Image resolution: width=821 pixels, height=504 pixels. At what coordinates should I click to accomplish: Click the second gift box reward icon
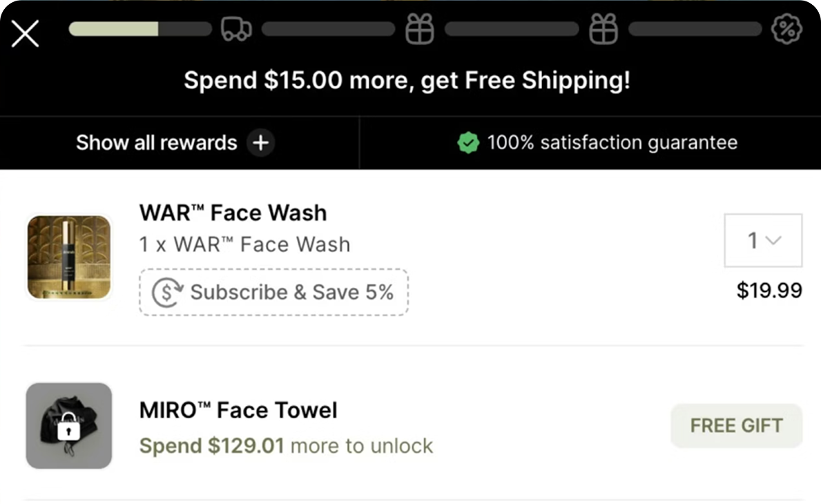tap(603, 29)
